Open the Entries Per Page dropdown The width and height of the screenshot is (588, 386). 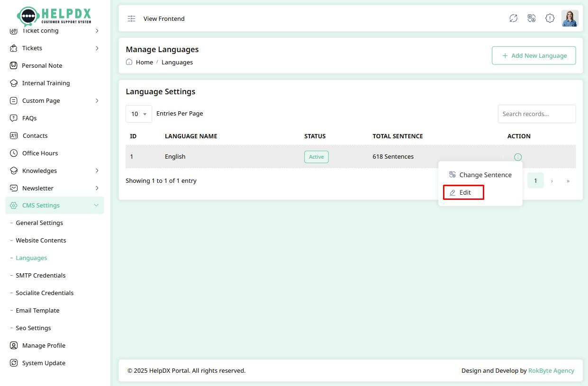(x=138, y=114)
